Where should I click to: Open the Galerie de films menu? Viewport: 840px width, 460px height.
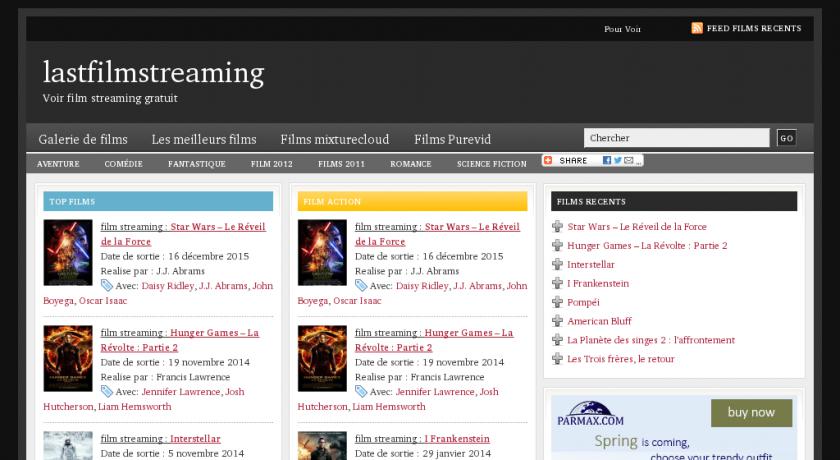coord(83,139)
